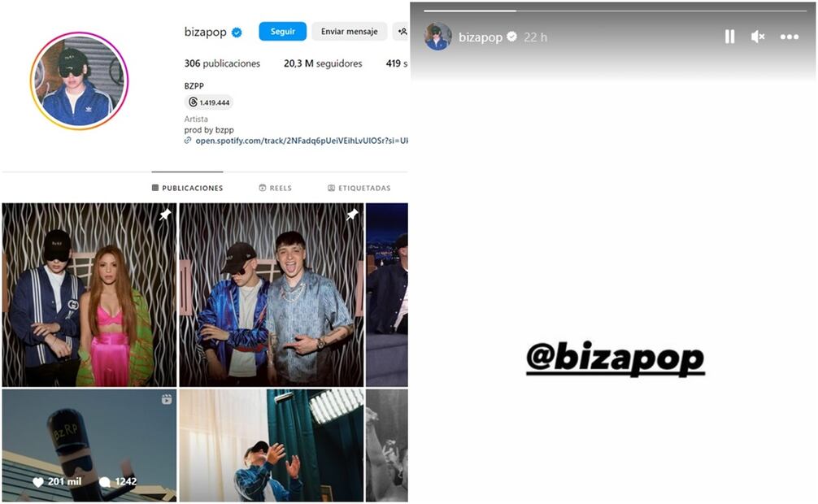Image resolution: width=818 pixels, height=504 pixels.
Task: Switch to the Reels tab
Action: pyautogui.click(x=276, y=188)
